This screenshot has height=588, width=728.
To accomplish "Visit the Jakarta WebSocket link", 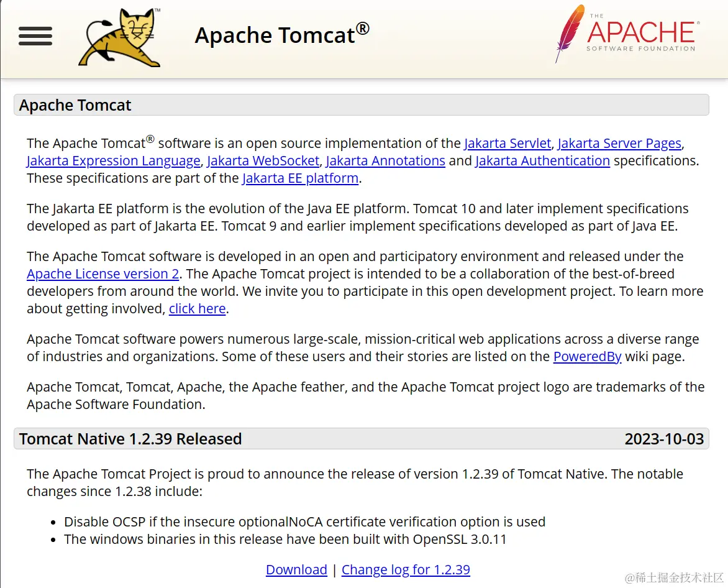I will click(x=263, y=161).
